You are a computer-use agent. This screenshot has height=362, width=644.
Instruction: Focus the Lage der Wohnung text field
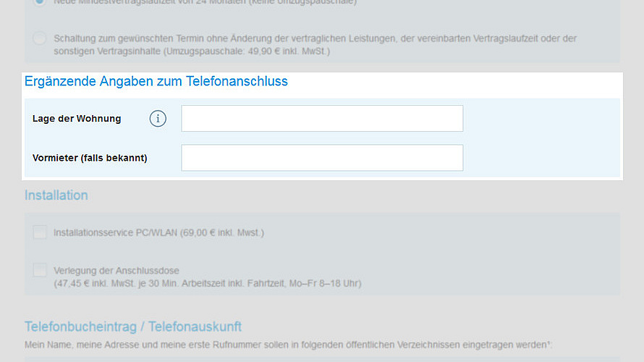(x=322, y=119)
